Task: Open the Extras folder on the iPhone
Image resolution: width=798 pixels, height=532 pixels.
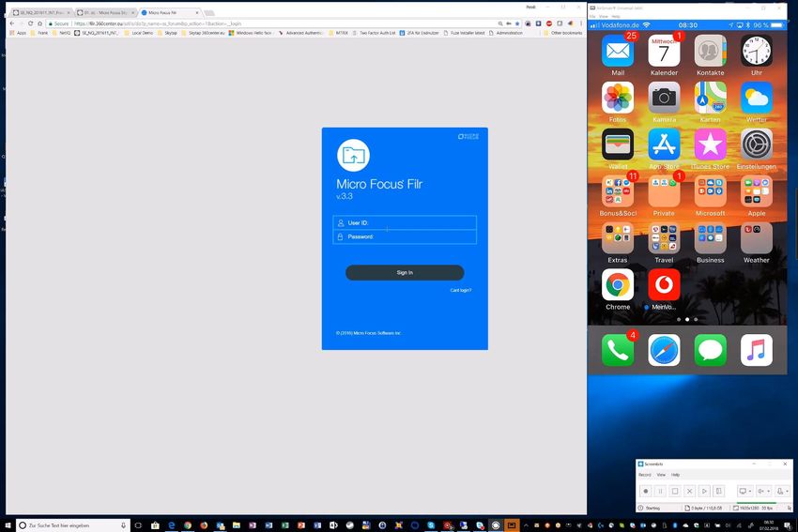Action: tap(618, 238)
